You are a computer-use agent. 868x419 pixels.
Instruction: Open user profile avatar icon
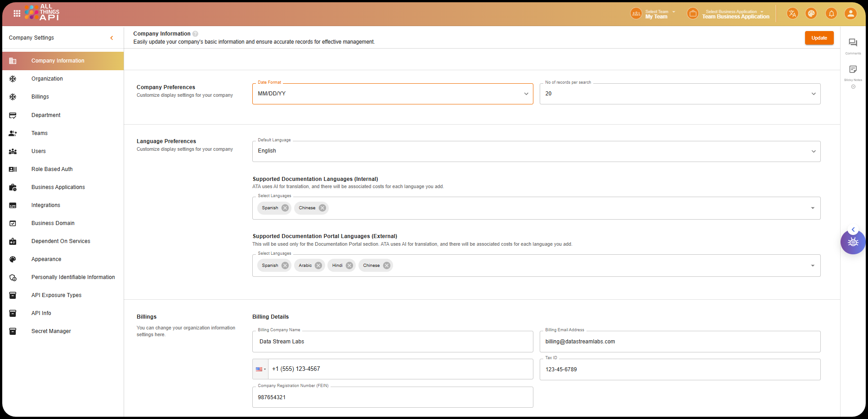850,14
